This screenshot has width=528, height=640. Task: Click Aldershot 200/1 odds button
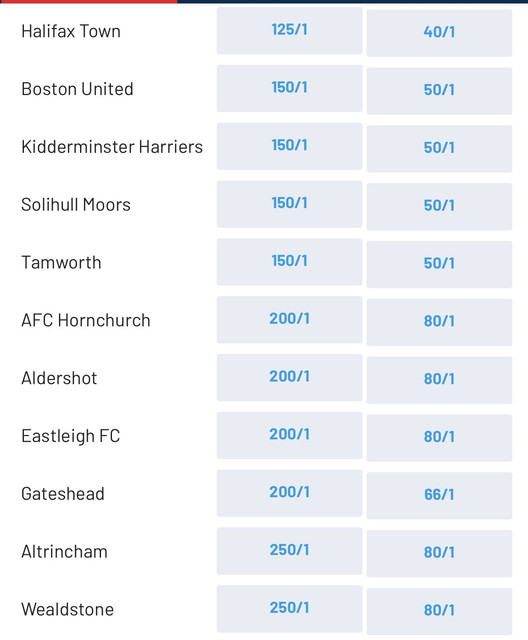pyautogui.click(x=289, y=378)
